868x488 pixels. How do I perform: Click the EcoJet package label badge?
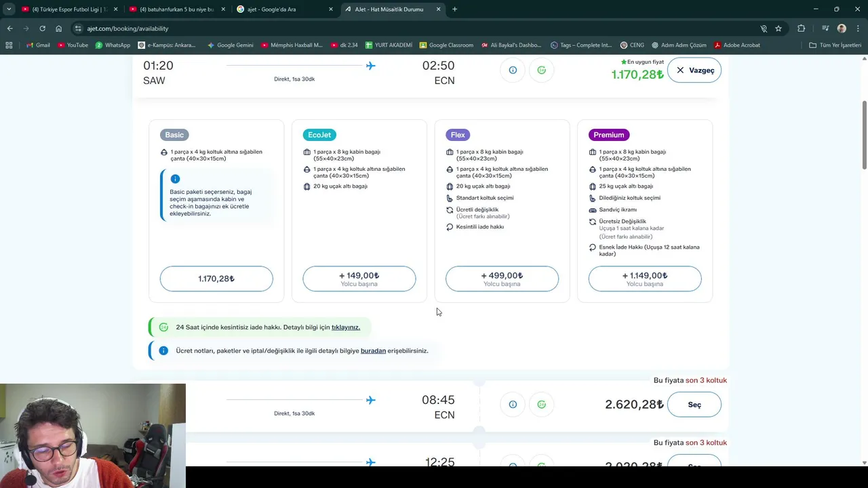(x=319, y=135)
